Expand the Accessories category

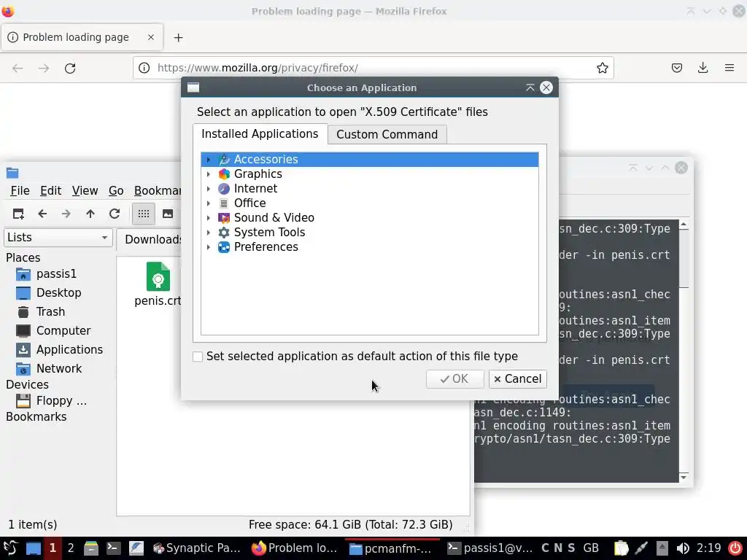208,160
